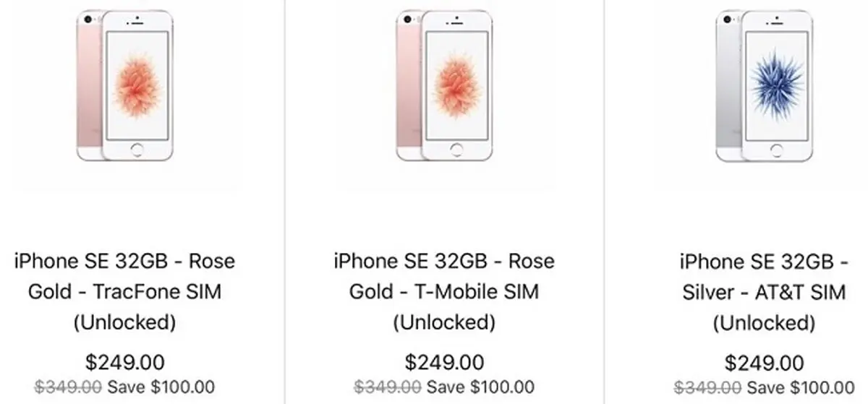Click Save $100.00 under the AT&T iPhone

800,388
